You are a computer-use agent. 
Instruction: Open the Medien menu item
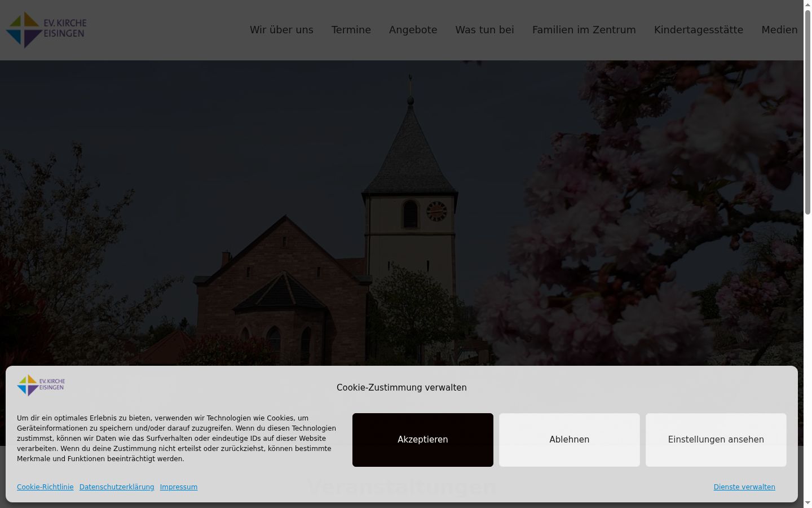click(x=780, y=30)
